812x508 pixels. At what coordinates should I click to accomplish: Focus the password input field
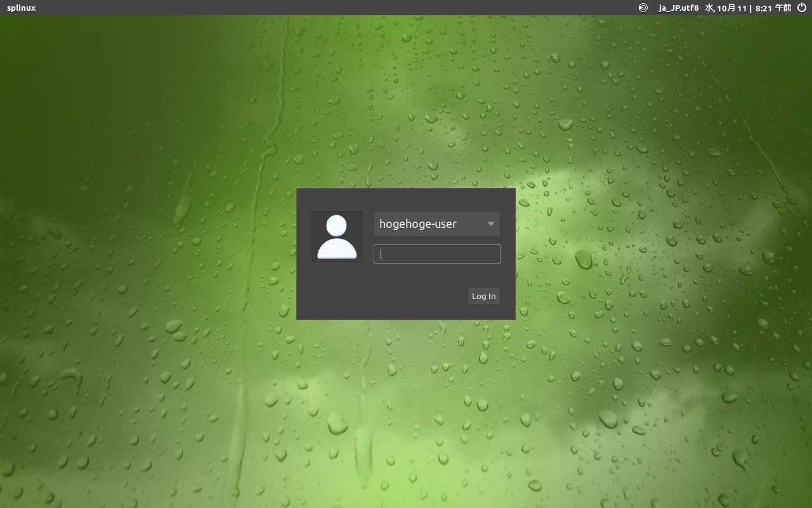coord(437,254)
